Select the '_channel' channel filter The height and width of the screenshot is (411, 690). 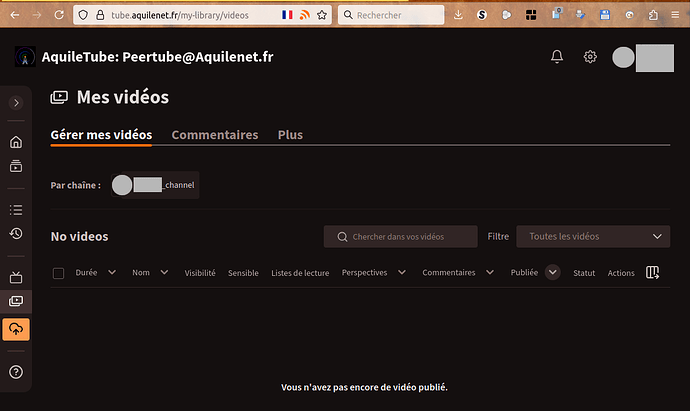point(155,185)
